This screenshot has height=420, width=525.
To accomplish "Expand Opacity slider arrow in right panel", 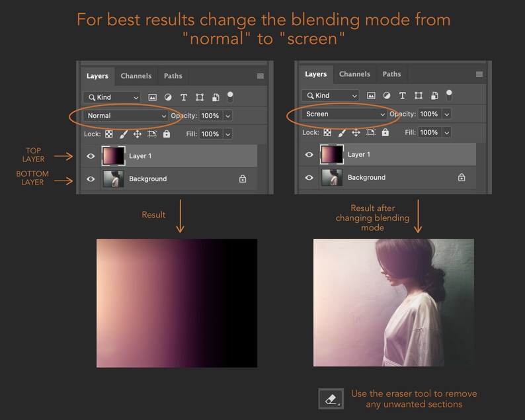I will click(x=447, y=114).
